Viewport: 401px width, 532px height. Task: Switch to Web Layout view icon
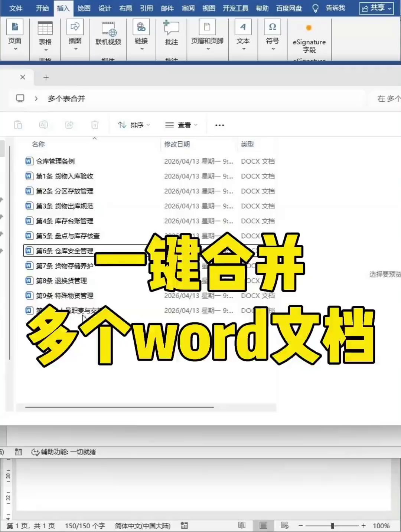click(285, 525)
